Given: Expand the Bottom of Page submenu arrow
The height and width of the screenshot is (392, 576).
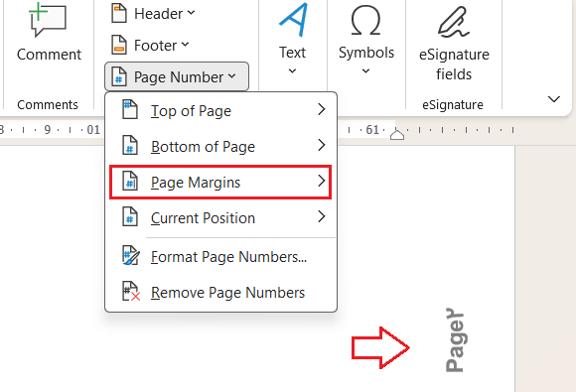Looking at the screenshot, I should 322,145.
